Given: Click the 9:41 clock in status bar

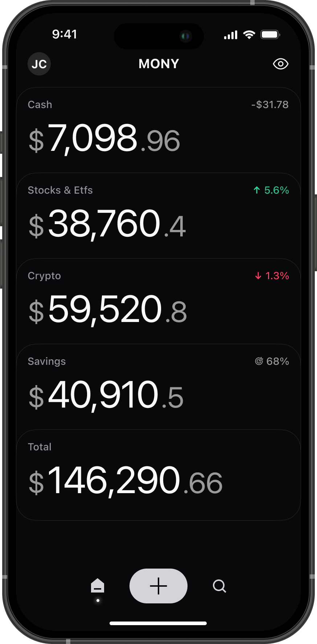Looking at the screenshot, I should [65, 34].
